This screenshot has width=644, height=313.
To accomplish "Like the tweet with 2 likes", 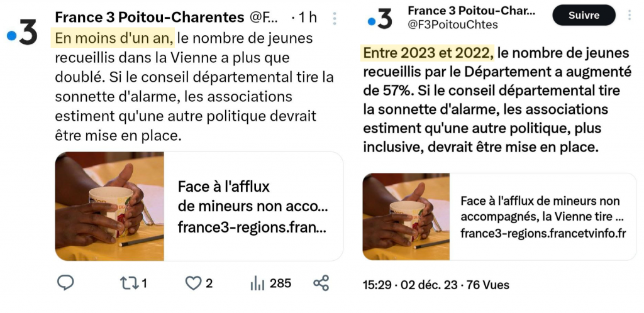I will tap(194, 283).
